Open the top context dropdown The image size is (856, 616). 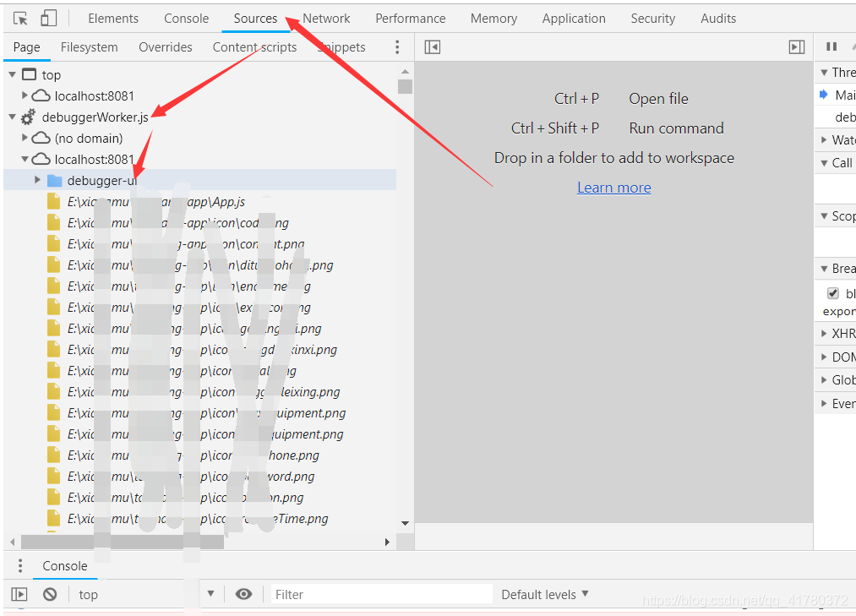tap(146, 594)
